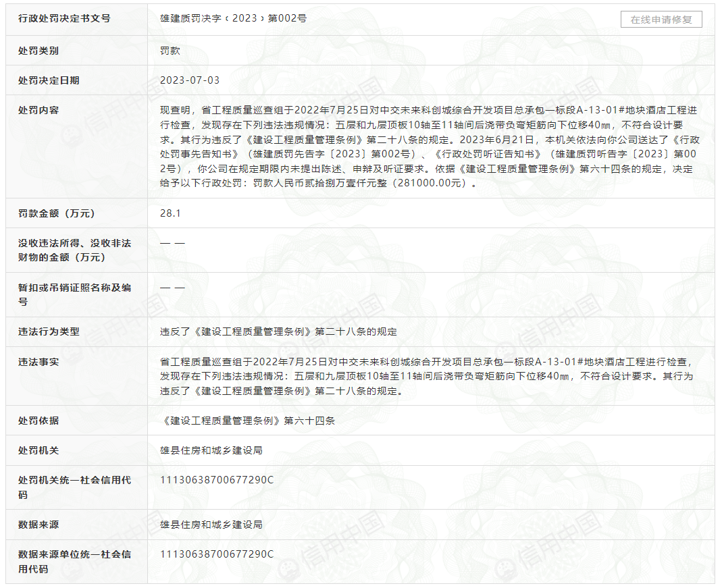Click the 处罚机关统一社会信用代码 label
This screenshot has width=722, height=588.
point(74,487)
